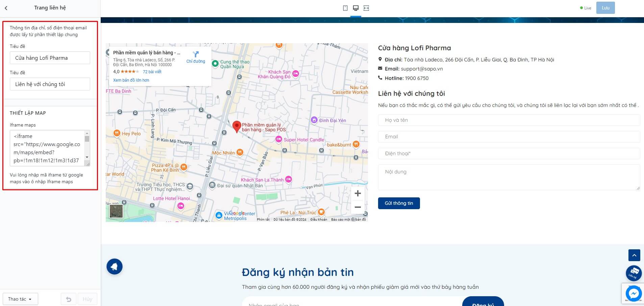Screen dimensions: 644x306
Task: Click the Đăng ký nhận bản tin heading
Action: point(298,272)
